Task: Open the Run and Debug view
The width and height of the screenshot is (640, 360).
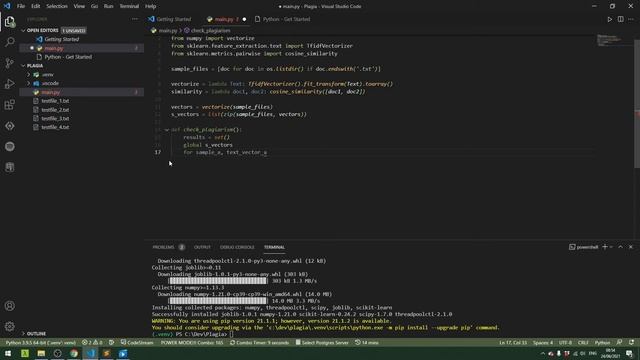Action: click(x=9, y=84)
